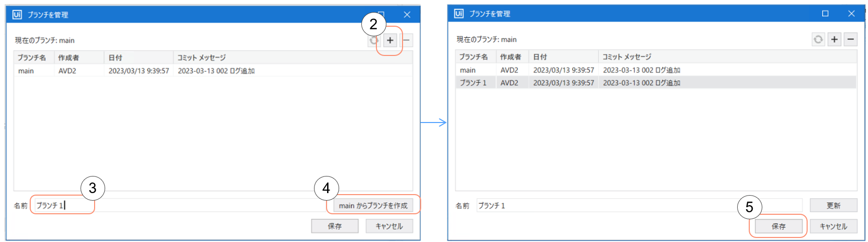Click the refresh icon in right window
868x242 pixels.
(818, 39)
